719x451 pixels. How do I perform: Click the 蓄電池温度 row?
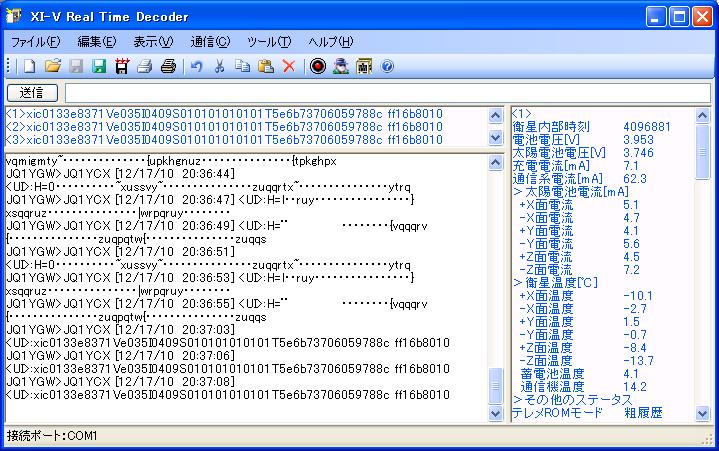pos(580,374)
